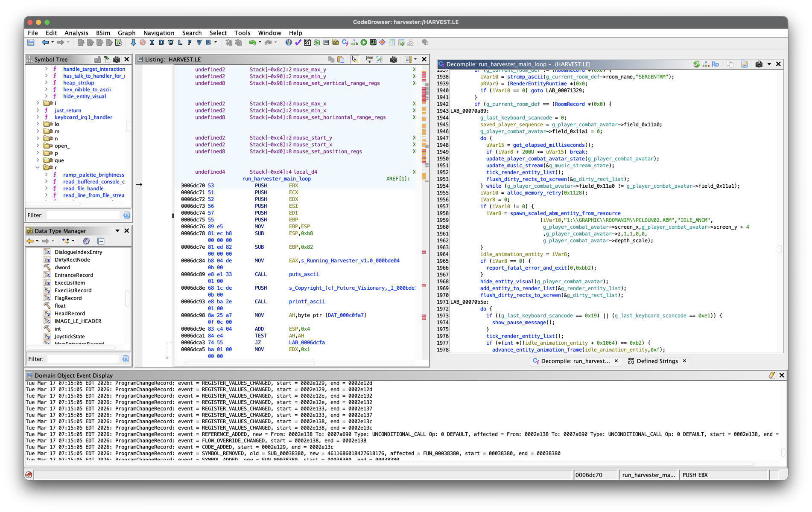Viewport: 812px width, 512px height.
Task: Click the clear event display broom icon
Action: point(771,375)
